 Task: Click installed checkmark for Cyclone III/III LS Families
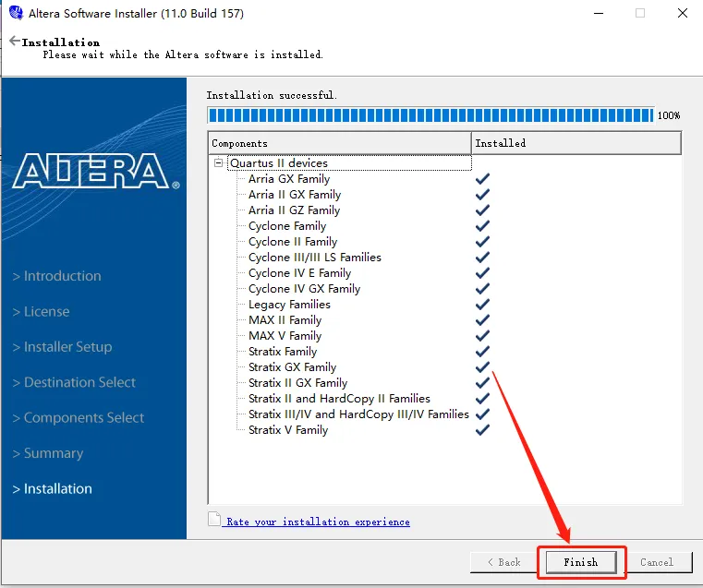tap(482, 257)
